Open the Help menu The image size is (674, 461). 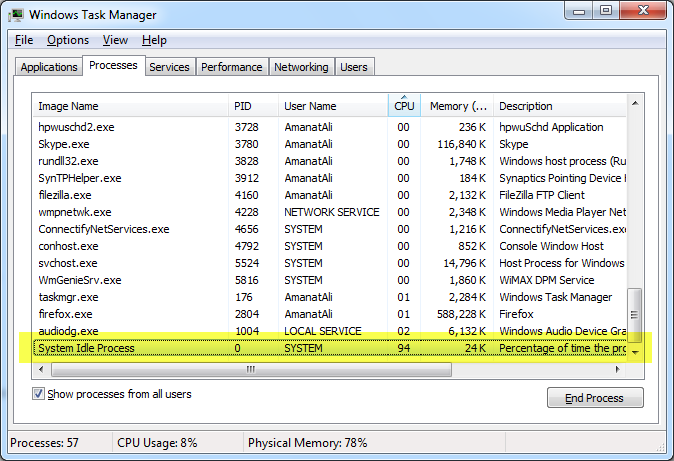(154, 40)
